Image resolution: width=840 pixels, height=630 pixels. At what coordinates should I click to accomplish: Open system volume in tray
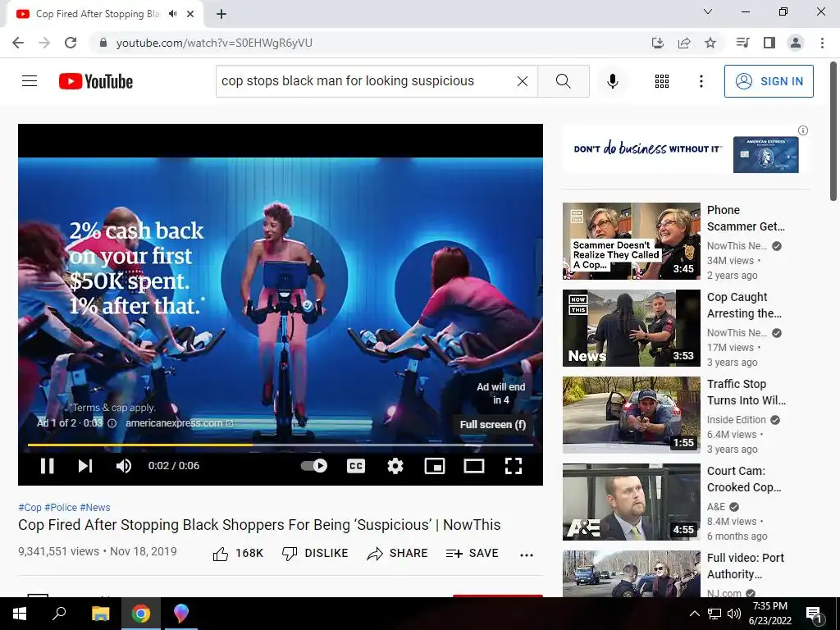pos(733,614)
